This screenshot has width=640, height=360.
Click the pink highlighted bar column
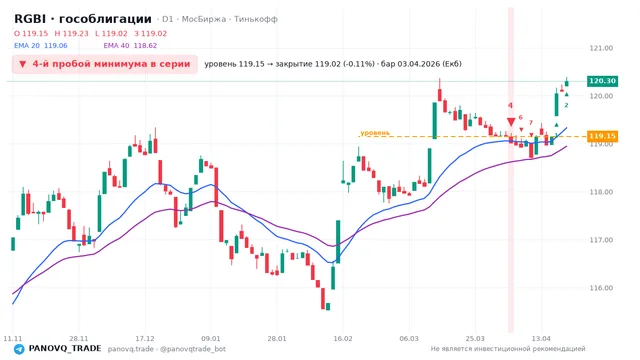[x=511, y=169]
